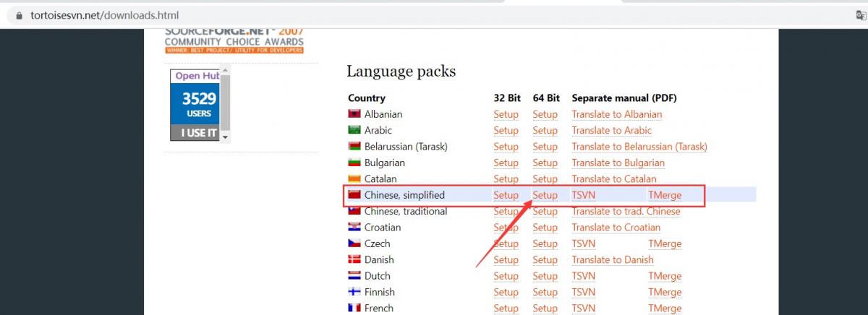
Task: Download 64 Bit Setup for Croatian
Action: [545, 227]
